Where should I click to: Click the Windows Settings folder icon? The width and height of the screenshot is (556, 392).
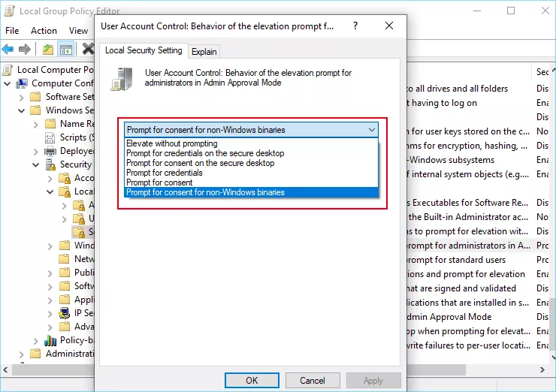pyautogui.click(x=35, y=110)
